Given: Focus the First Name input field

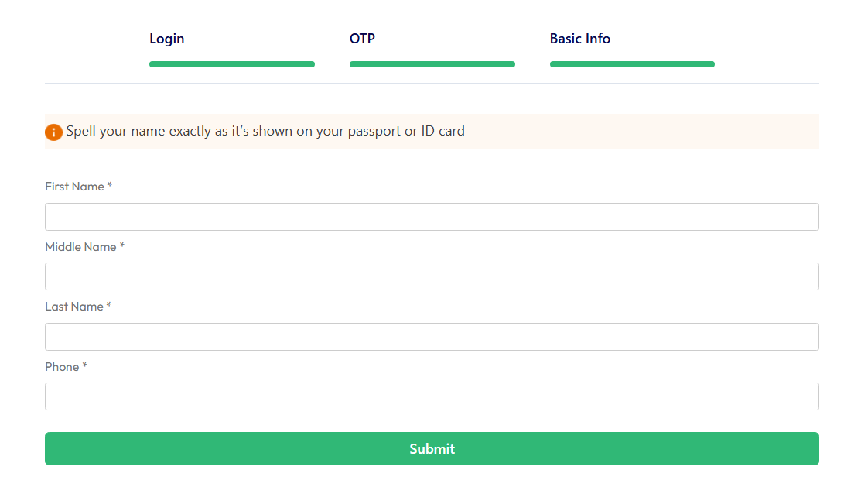Looking at the screenshot, I should [x=432, y=217].
